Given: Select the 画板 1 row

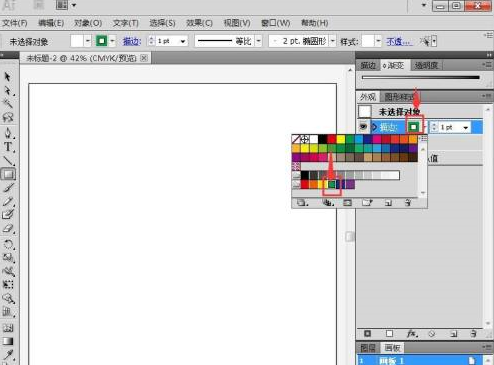Looking at the screenshot, I should click(x=420, y=361).
